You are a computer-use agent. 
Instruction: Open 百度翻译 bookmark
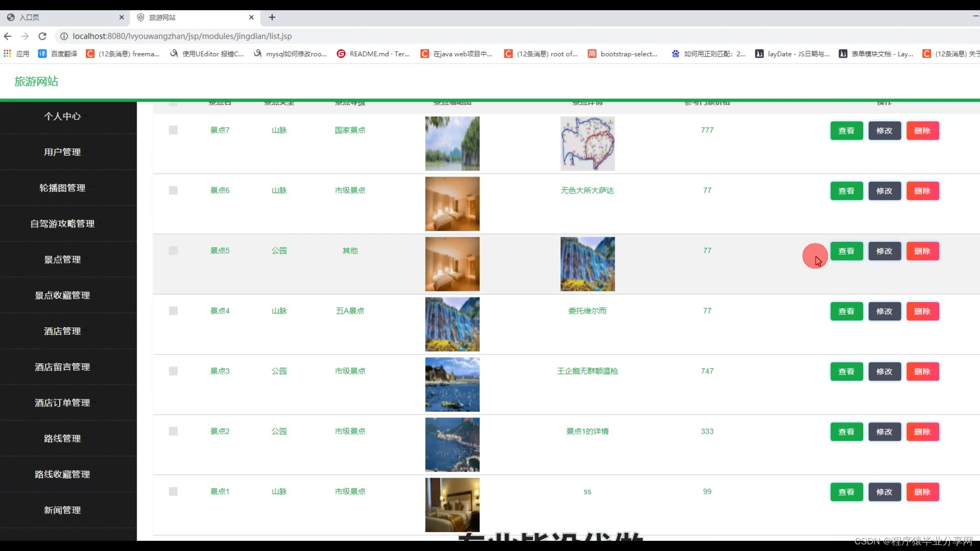click(x=58, y=54)
